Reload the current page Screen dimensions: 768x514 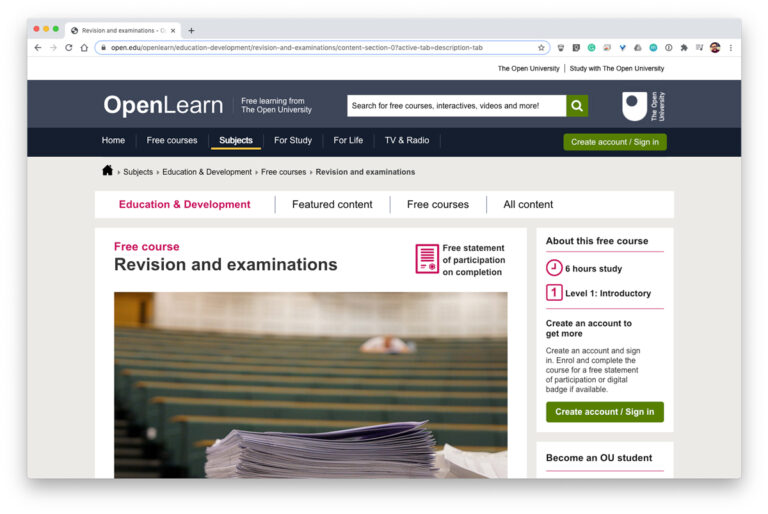click(69, 48)
